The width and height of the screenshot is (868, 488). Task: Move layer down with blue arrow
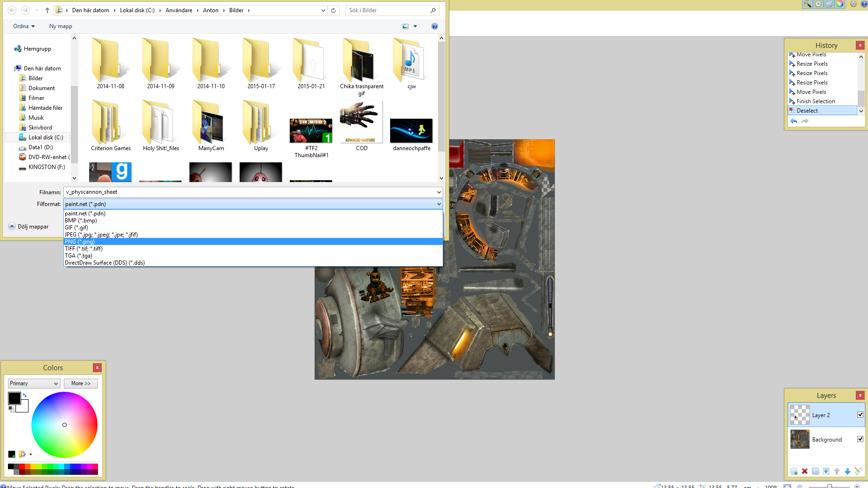pyautogui.click(x=847, y=471)
